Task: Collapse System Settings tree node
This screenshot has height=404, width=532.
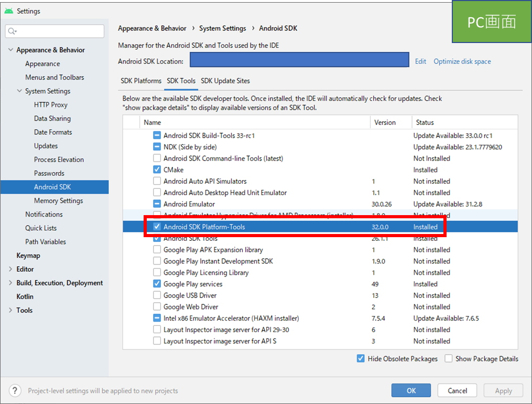Action: pos(19,91)
